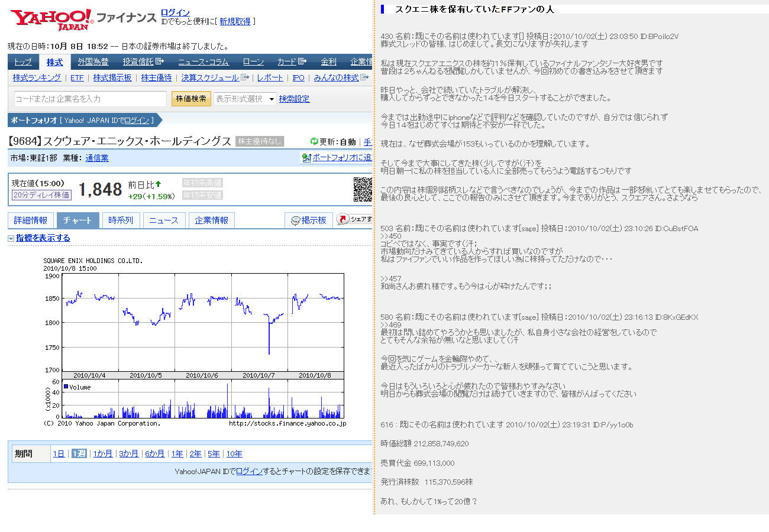This screenshot has height=532, width=769.
Task: Click the external-window icon beside 投資信託
Action: (x=160, y=61)
